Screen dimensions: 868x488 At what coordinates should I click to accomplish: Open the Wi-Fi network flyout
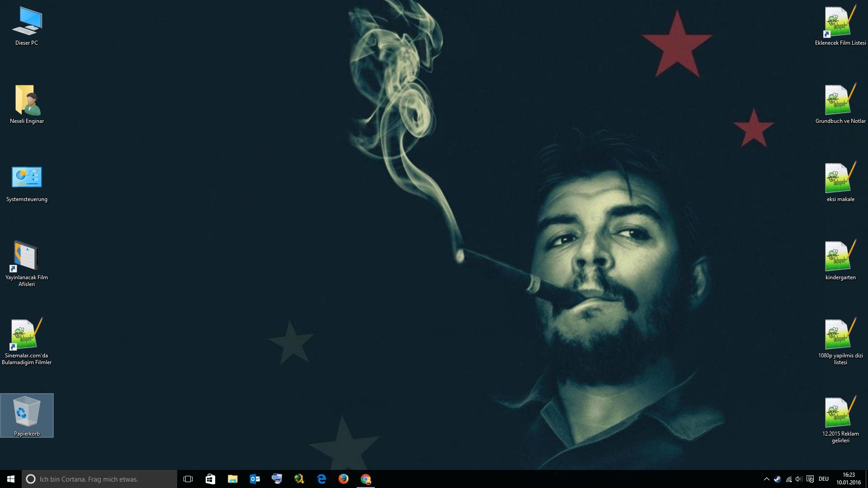[x=789, y=479]
